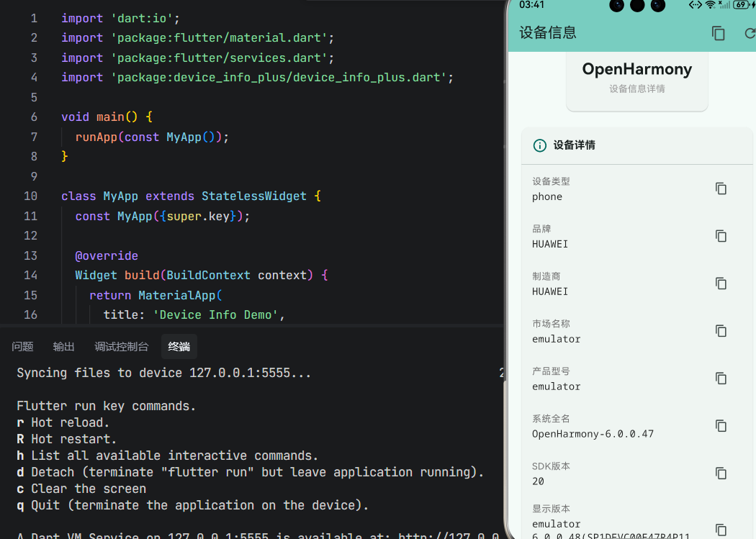The image size is (756, 539).
Task: Click the 'R Hot restart.' terminal line
Action: 66,439
